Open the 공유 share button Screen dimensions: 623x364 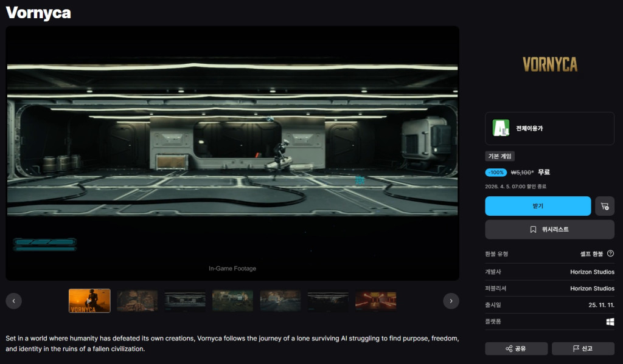coord(515,348)
